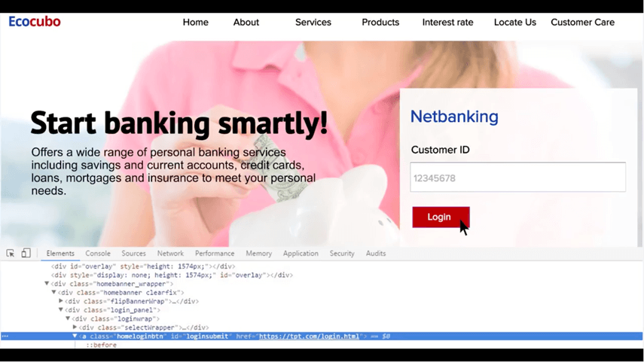Switch to the Elements tab
This screenshot has width=644, height=362.
pos(60,254)
